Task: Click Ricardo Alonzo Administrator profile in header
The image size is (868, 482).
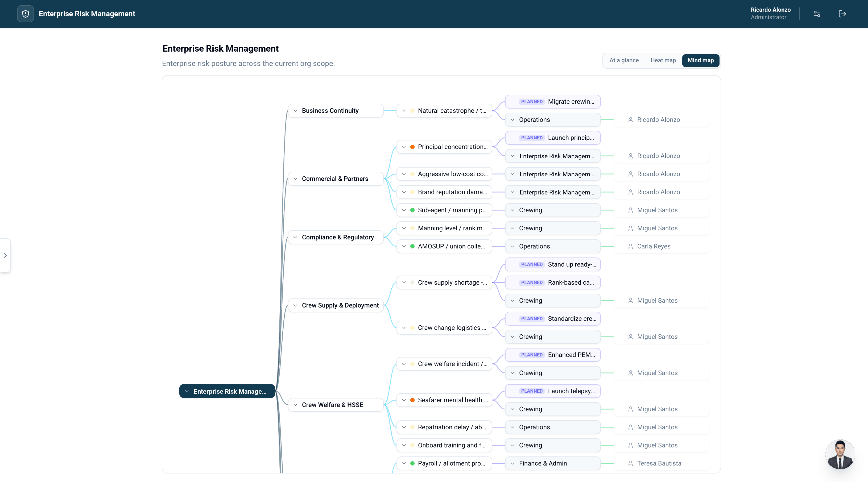Action: pos(770,14)
